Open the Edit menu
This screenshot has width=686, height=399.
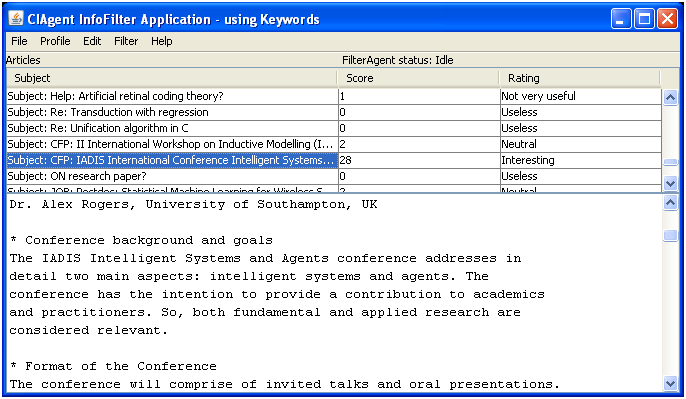[92, 41]
